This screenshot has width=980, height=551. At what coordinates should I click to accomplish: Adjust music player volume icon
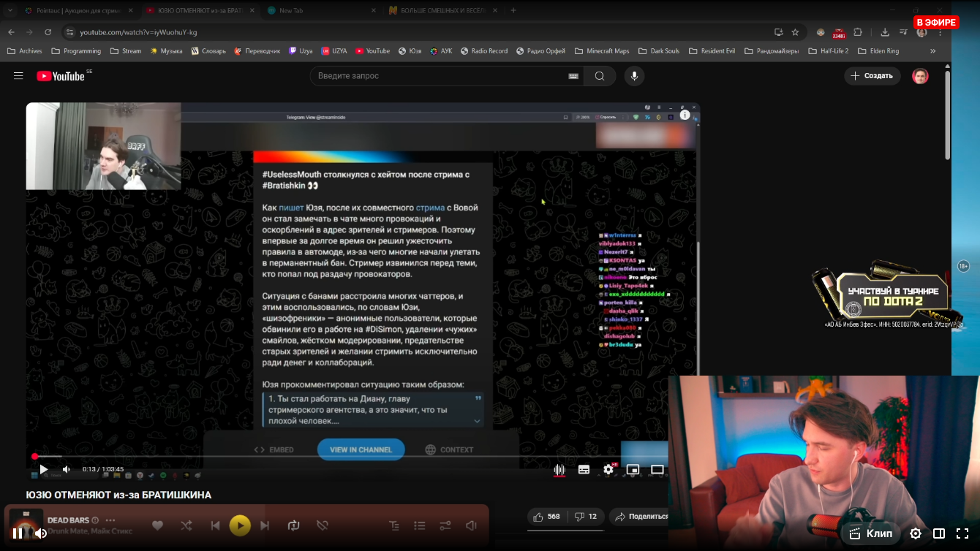(x=471, y=525)
